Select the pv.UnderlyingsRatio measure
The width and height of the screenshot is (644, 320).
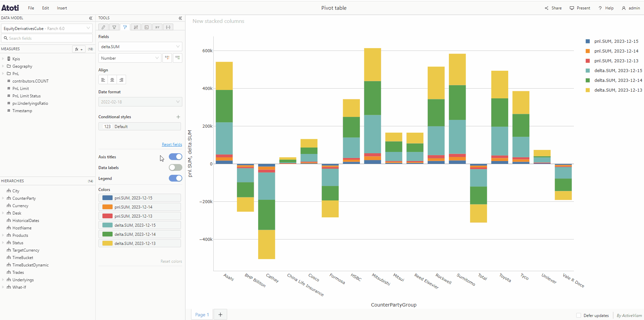[30, 103]
